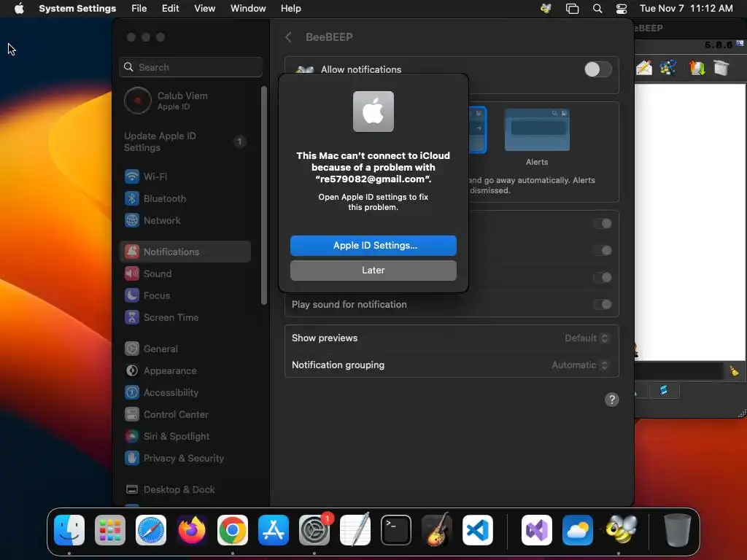Open the View menu
Image resolution: width=747 pixels, height=560 pixels.
pos(204,9)
